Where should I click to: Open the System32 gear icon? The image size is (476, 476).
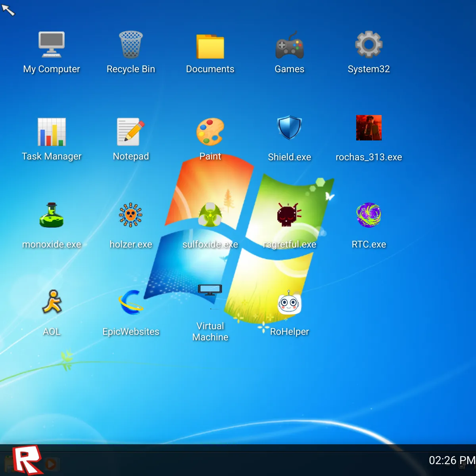[369, 44]
